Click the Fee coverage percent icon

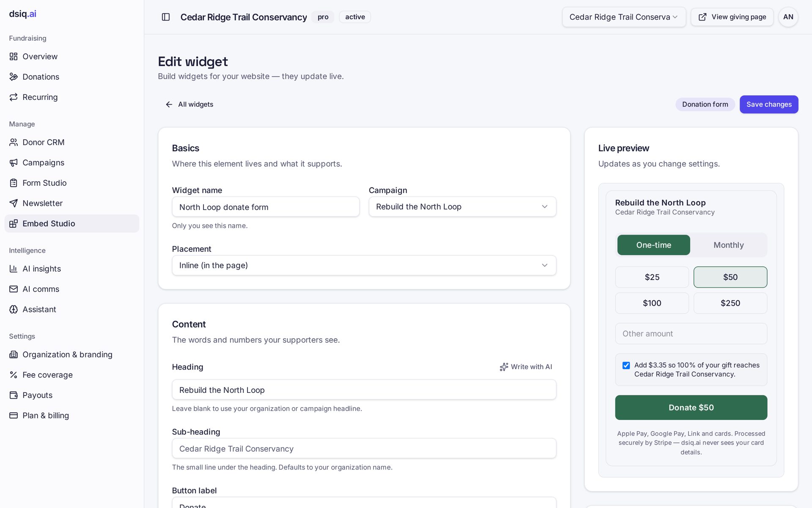click(x=14, y=375)
